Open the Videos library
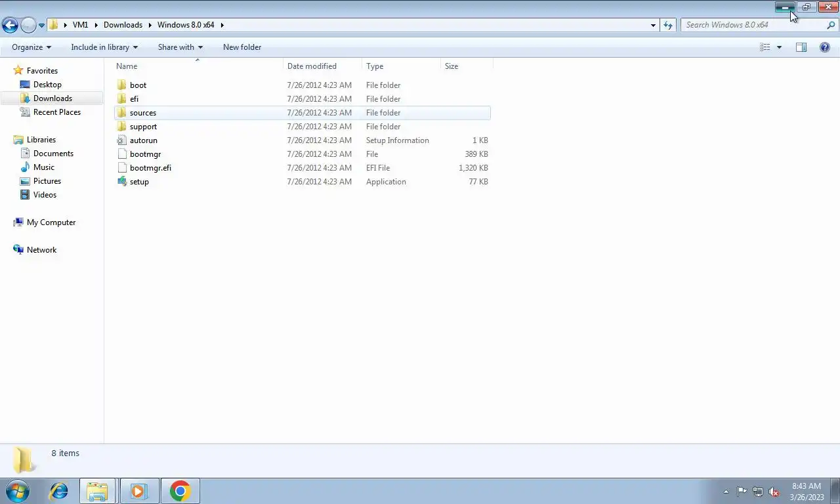This screenshot has width=840, height=504. pyautogui.click(x=45, y=195)
